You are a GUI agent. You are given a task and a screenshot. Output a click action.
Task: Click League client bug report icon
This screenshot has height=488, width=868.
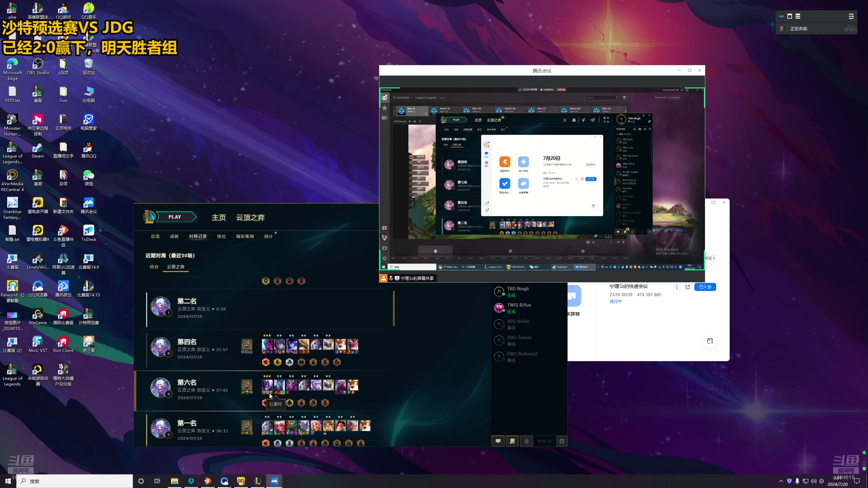click(562, 441)
